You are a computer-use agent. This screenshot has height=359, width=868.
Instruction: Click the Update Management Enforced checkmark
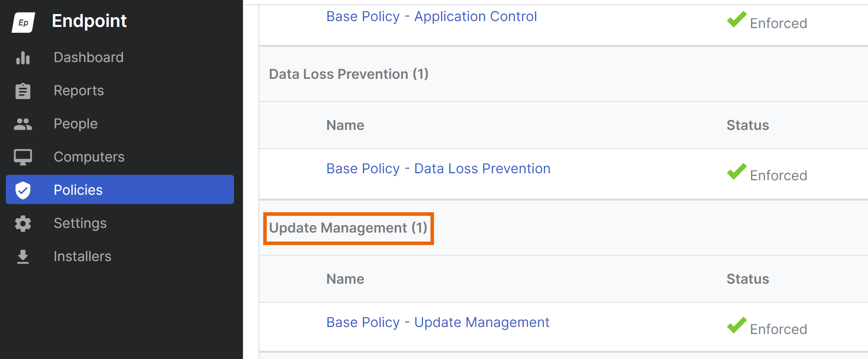pyautogui.click(x=737, y=325)
